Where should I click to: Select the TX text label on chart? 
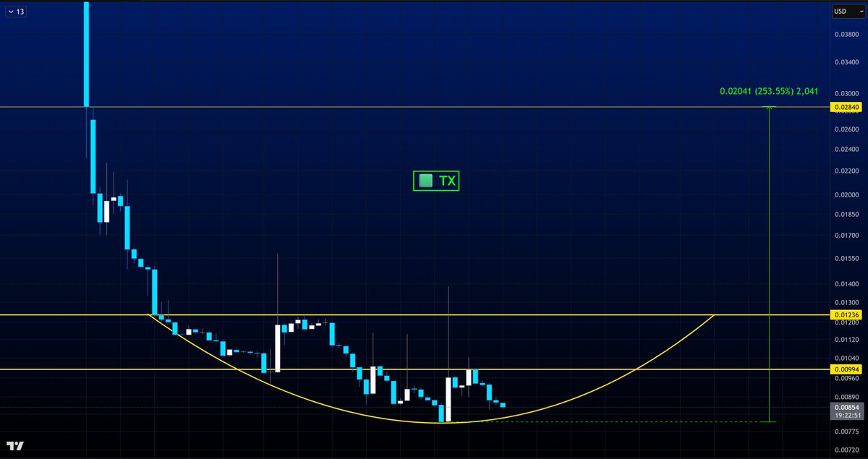[436, 181]
